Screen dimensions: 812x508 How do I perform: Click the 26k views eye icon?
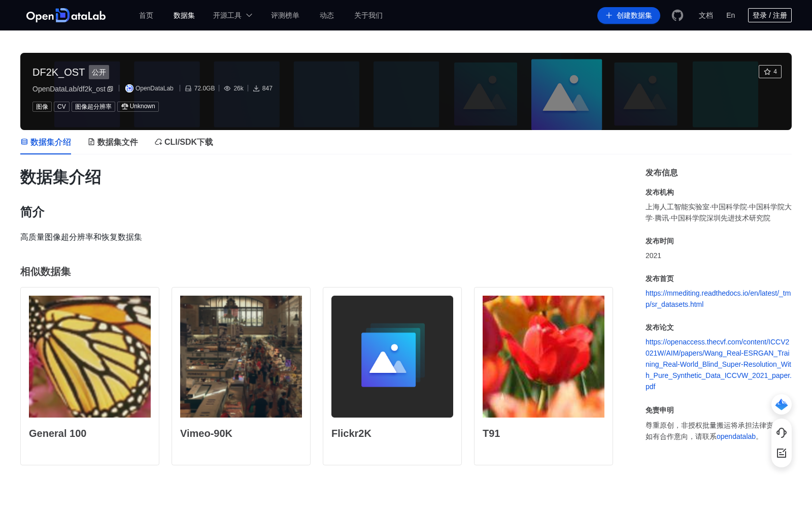(227, 88)
